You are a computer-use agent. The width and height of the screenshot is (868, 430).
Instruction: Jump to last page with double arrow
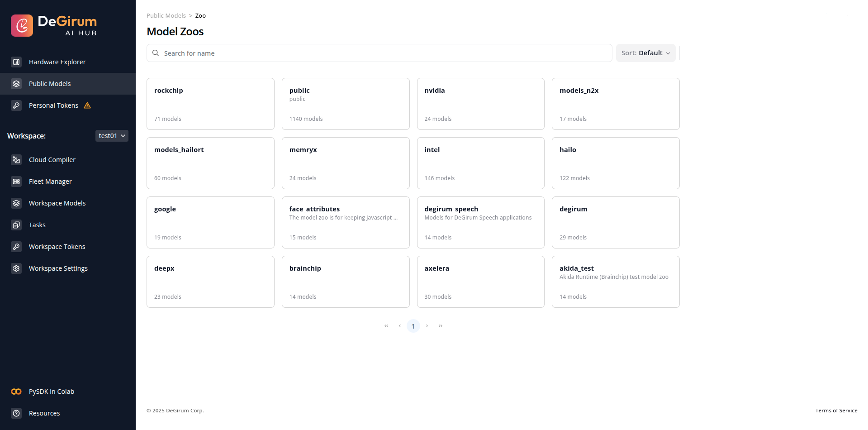pyautogui.click(x=440, y=326)
